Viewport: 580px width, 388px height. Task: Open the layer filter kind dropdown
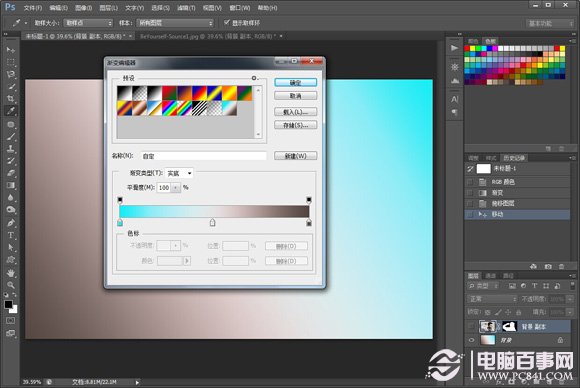point(483,286)
